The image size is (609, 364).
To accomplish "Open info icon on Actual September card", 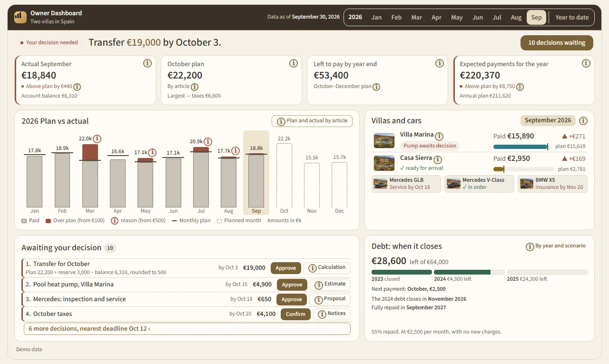I will [147, 63].
